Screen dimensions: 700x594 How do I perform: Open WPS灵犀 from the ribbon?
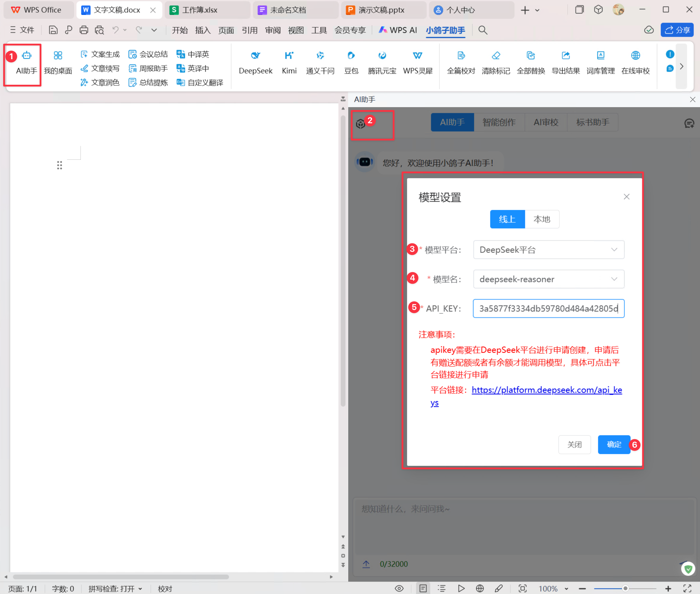click(x=418, y=63)
